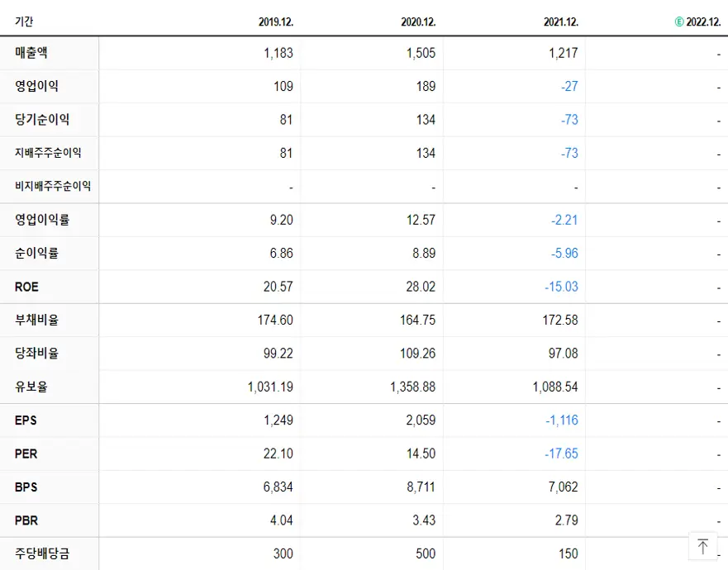
Task: Click the EPS value 1,249
Action: coord(278,420)
